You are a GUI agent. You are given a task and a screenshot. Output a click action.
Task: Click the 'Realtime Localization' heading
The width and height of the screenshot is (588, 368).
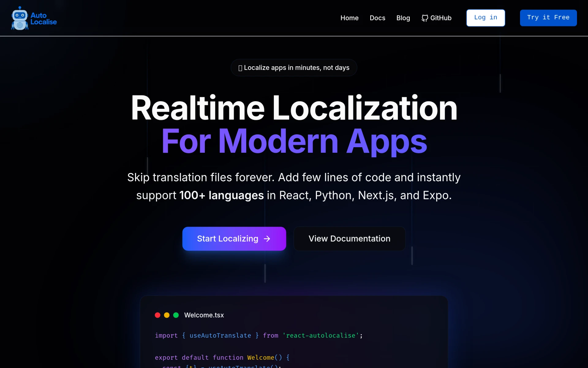[294, 108]
